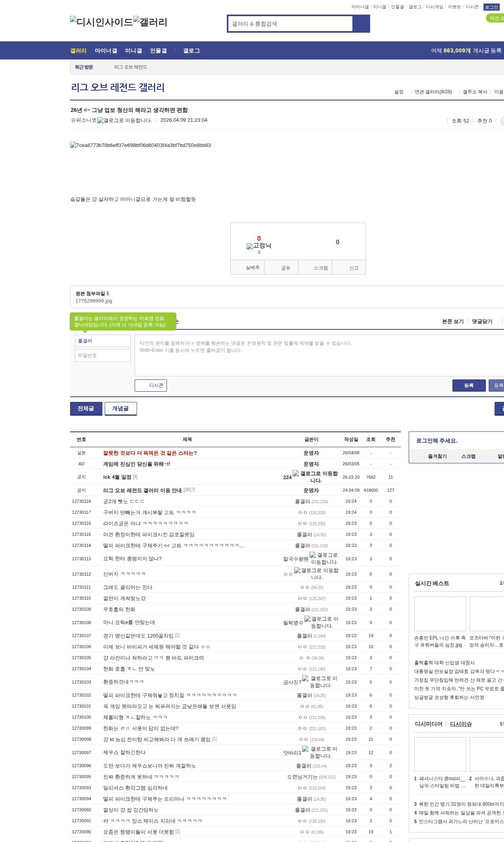Select the 갤러리 tab in main navigation
Screen dimensions: 504x842
(x=78, y=51)
